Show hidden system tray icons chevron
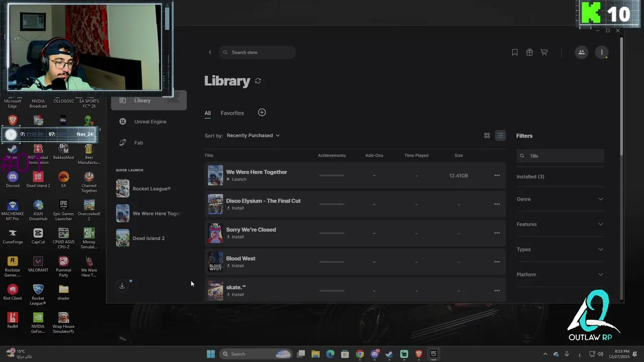644x362 pixels. click(x=545, y=354)
